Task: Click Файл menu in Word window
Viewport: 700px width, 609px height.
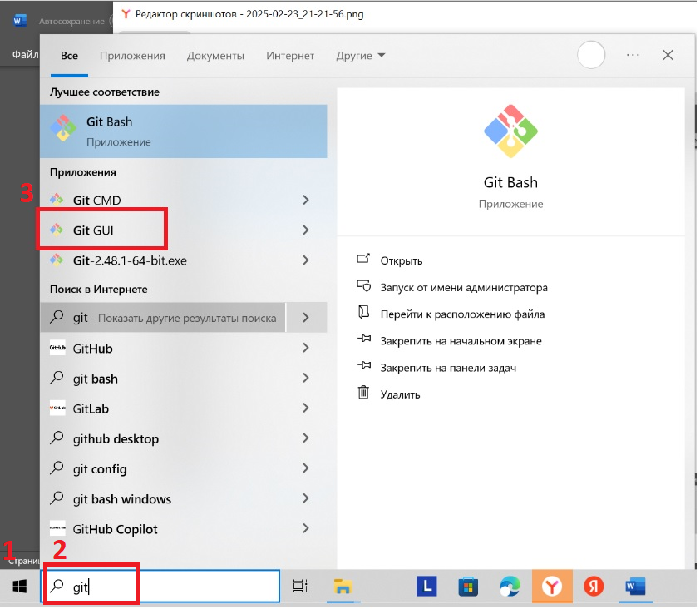Action: (25, 55)
